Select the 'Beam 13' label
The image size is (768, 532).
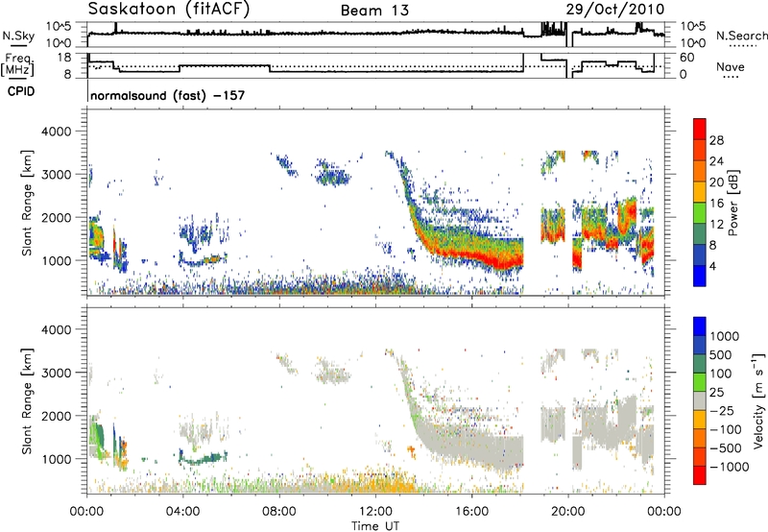point(374,11)
